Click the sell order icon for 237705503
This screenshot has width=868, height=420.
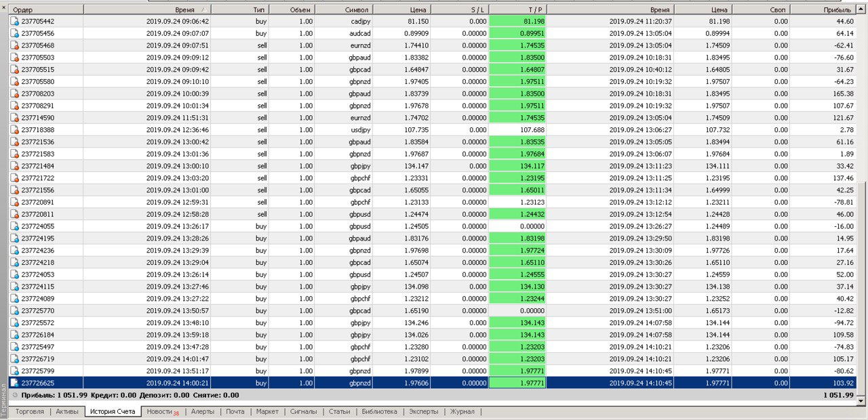point(14,58)
